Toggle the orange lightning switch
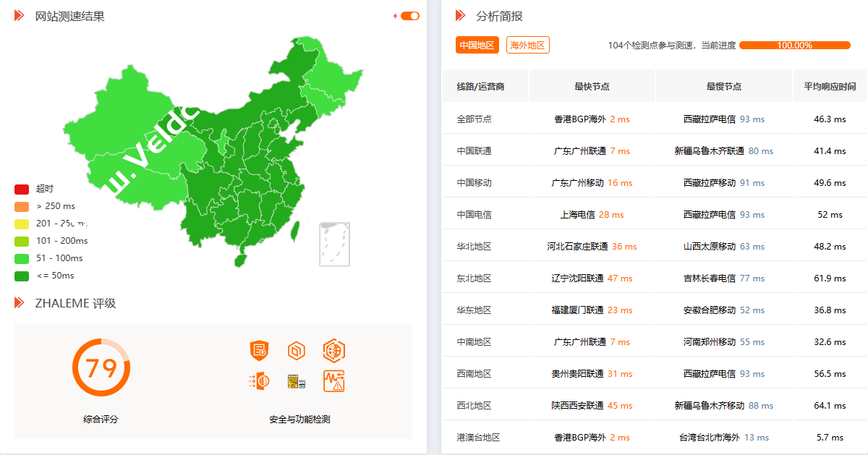This screenshot has width=868, height=455. click(409, 16)
